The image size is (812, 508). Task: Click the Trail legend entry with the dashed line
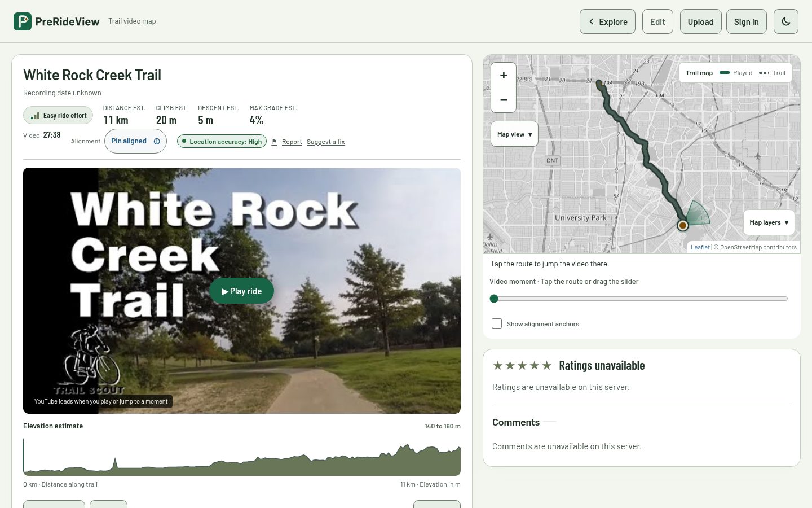point(772,73)
